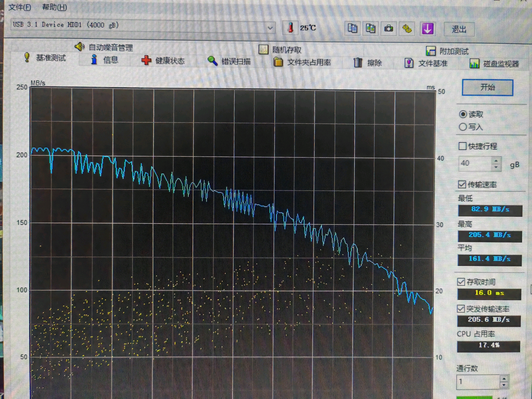Viewport: 532px width, 399px height.
Task: Click the blue info icon for 信息
Action: 94,59
